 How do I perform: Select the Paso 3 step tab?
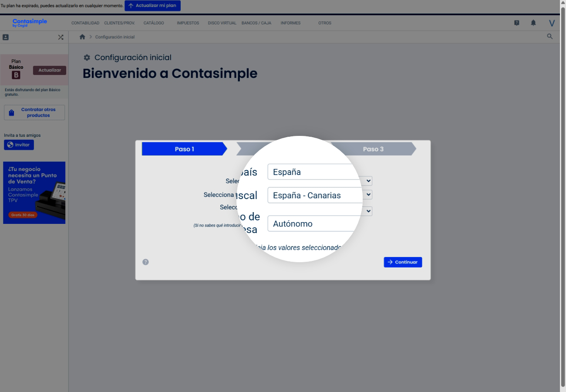[373, 149]
